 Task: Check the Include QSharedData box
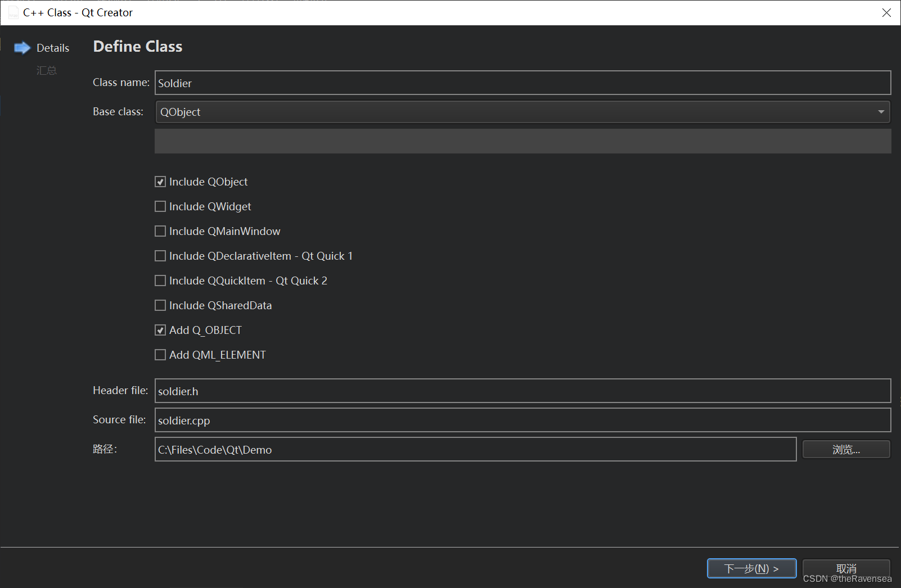click(160, 305)
